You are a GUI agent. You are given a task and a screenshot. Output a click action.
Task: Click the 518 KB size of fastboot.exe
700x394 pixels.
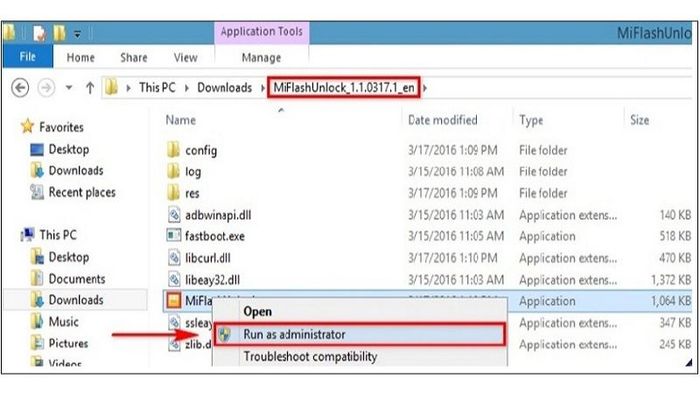pos(675,236)
